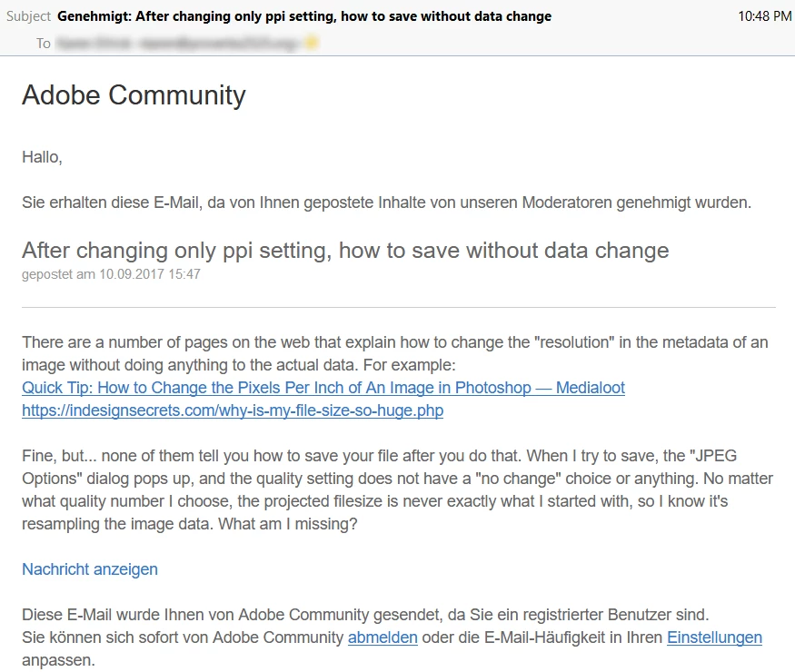Click the post title 'After changing only ppi setting'
This screenshot has width=795, height=672.
(345, 251)
